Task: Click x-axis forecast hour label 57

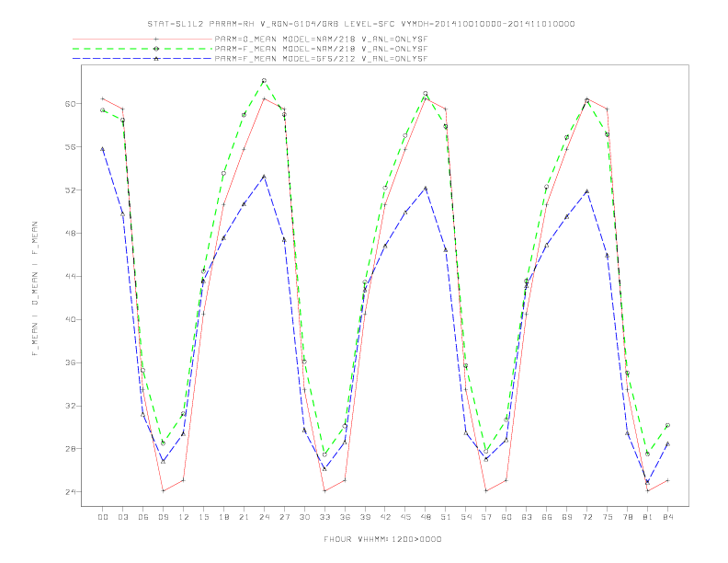Action: (486, 517)
